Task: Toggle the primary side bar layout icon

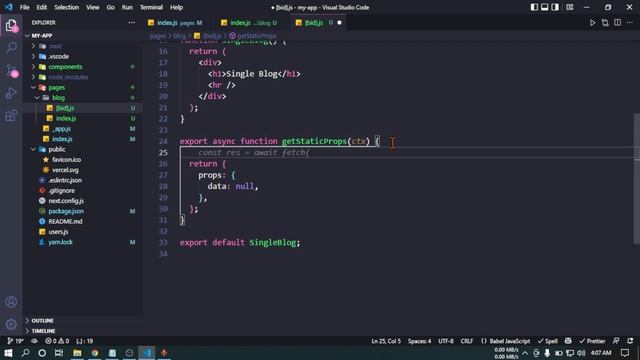Action: 534,7
